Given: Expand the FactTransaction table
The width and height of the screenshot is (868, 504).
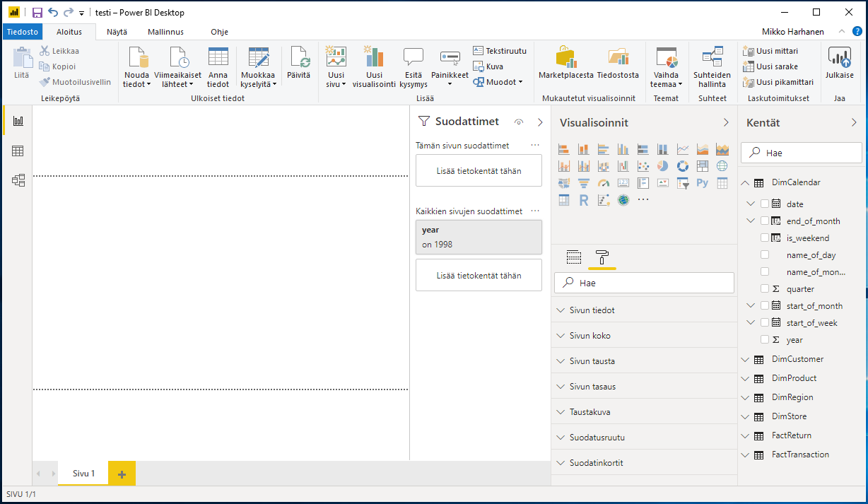Looking at the screenshot, I should point(745,455).
